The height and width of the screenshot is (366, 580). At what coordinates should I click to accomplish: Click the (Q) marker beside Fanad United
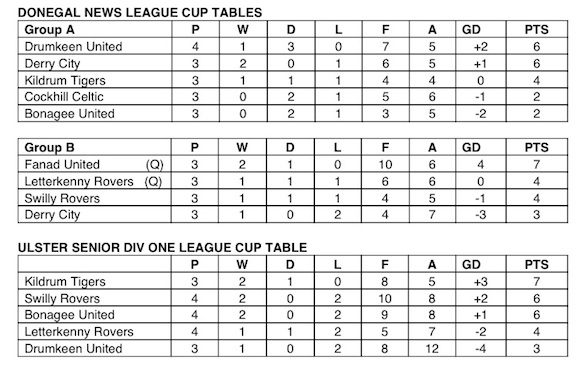155,165
